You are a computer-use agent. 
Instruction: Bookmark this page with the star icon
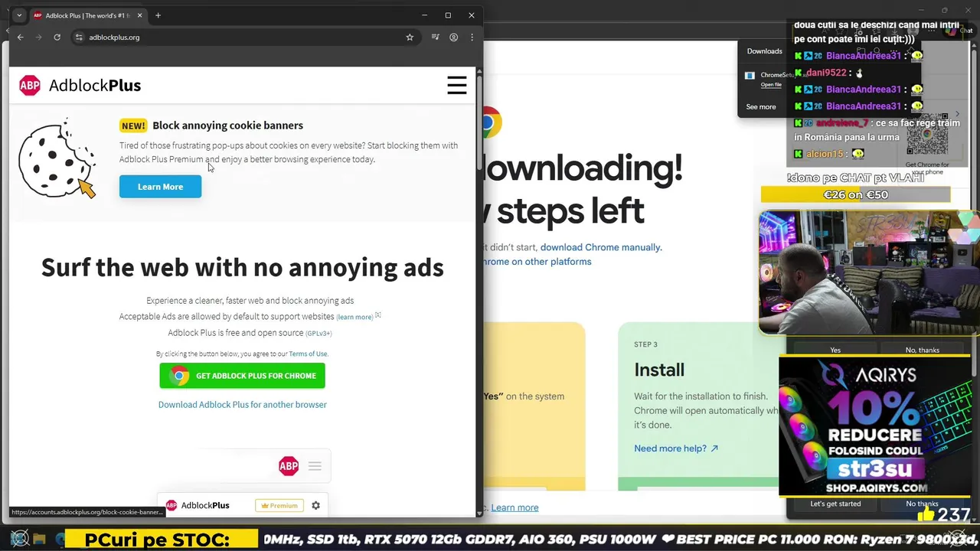point(410,37)
